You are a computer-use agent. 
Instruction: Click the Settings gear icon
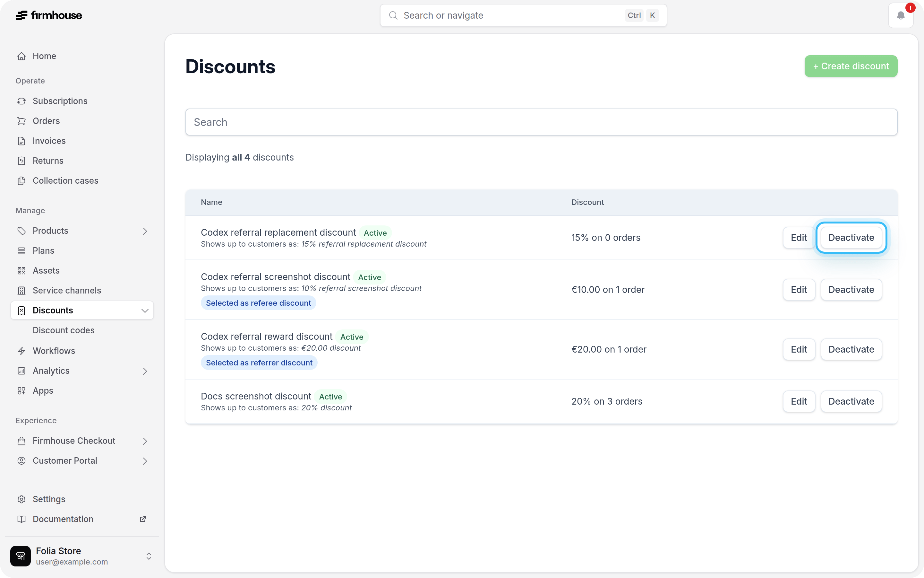pos(21,499)
